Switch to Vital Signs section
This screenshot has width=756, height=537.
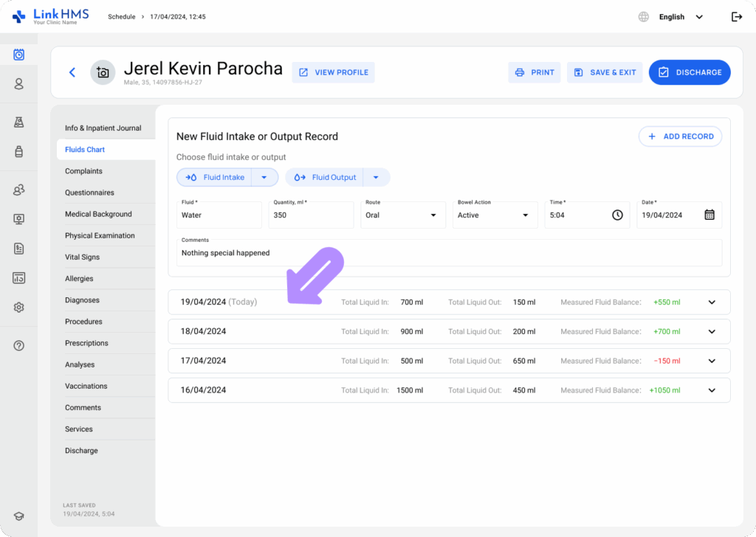[82, 257]
